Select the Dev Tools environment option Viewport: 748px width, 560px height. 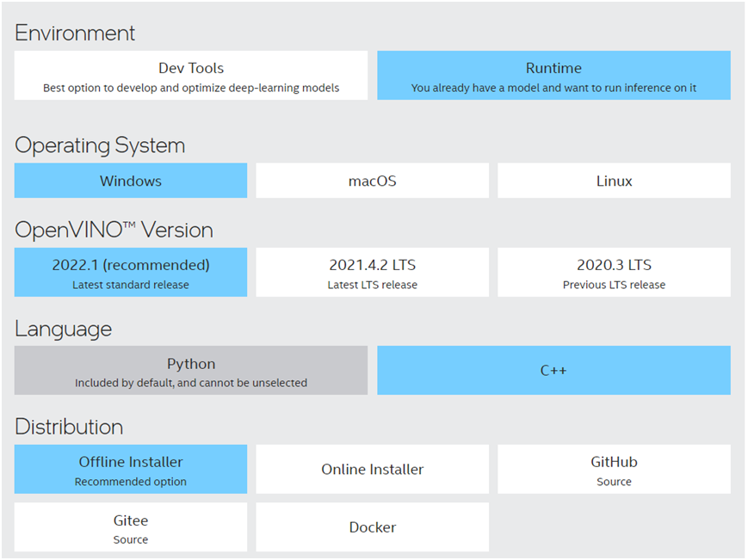pos(190,75)
